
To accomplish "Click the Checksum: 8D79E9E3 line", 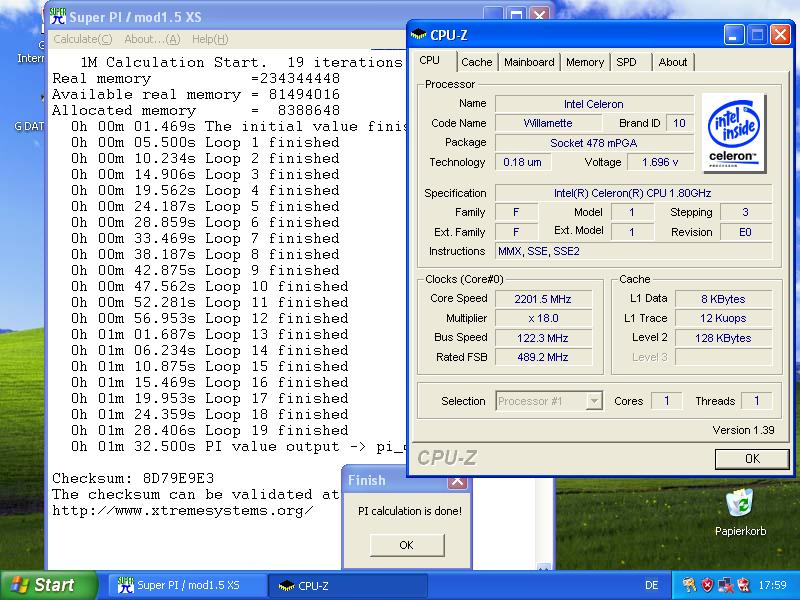I will (x=133, y=478).
